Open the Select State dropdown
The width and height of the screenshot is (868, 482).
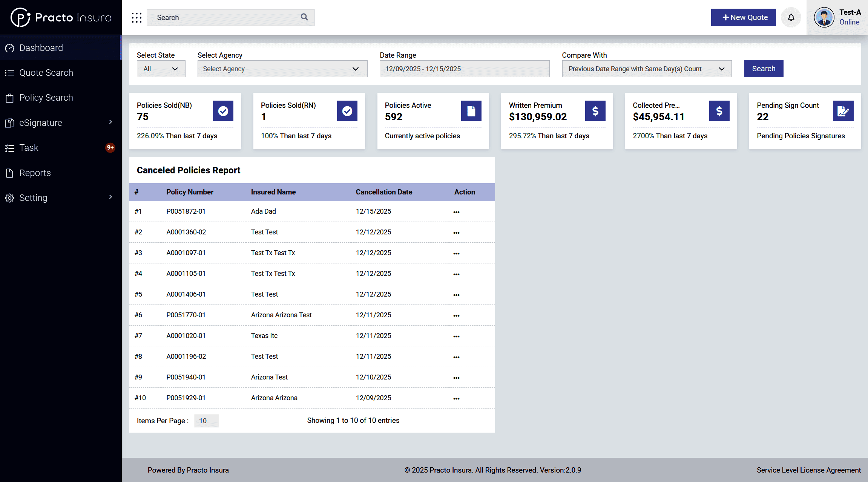pyautogui.click(x=161, y=69)
